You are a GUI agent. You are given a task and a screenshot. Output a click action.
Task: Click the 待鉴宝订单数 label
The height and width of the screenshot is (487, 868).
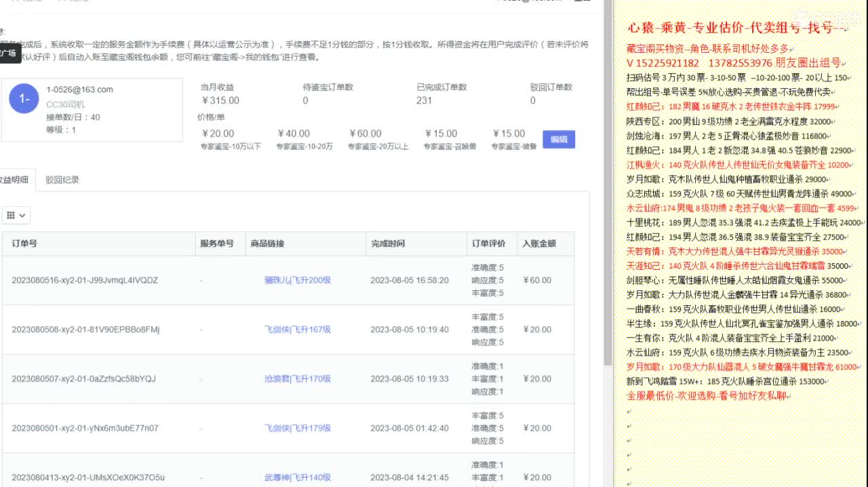click(x=328, y=87)
